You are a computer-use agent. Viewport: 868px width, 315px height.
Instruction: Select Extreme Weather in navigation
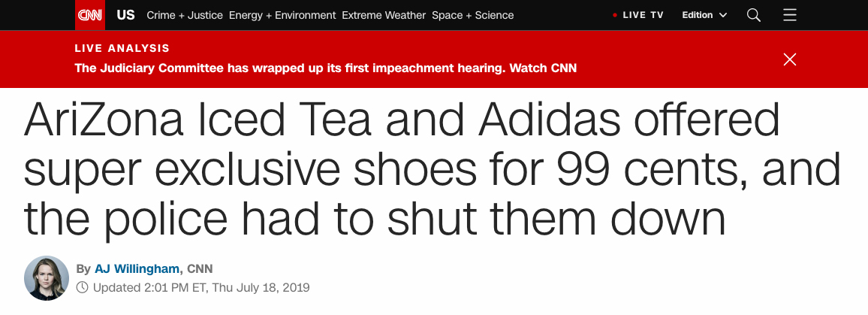tap(384, 15)
